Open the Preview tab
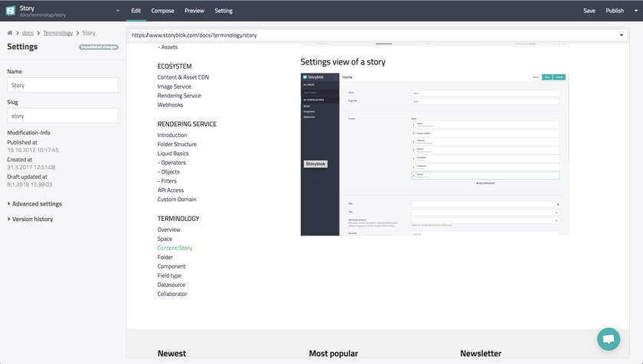The height and width of the screenshot is (364, 643). (x=194, y=11)
